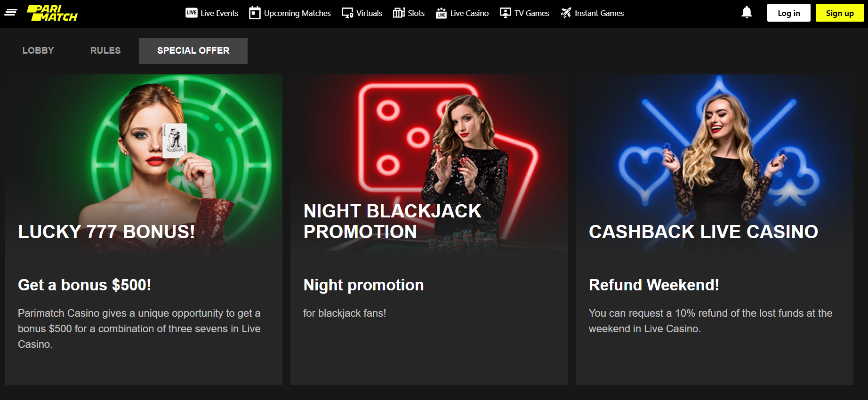The height and width of the screenshot is (400, 868).
Task: Click the Log in button
Action: tap(788, 13)
